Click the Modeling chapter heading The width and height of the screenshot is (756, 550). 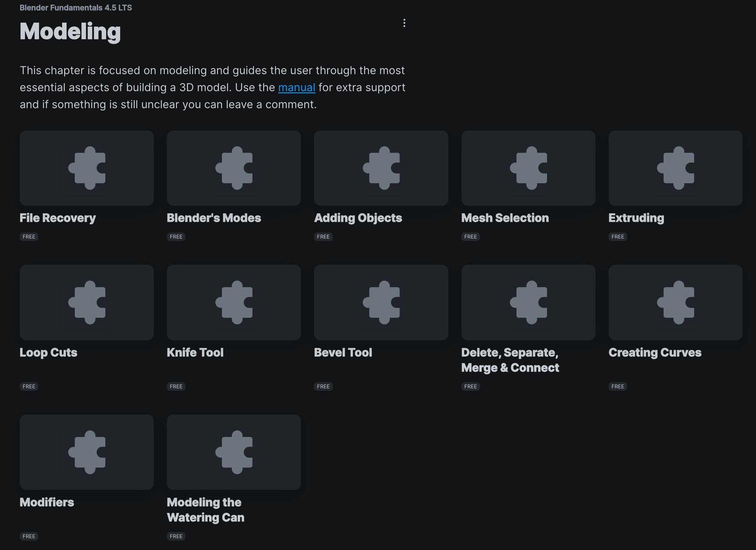[70, 31]
